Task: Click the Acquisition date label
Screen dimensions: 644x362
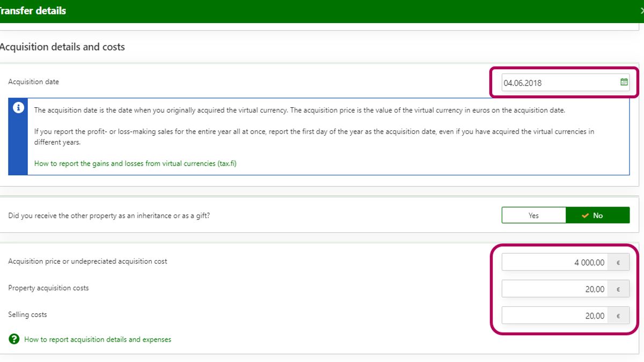Action: click(x=33, y=82)
